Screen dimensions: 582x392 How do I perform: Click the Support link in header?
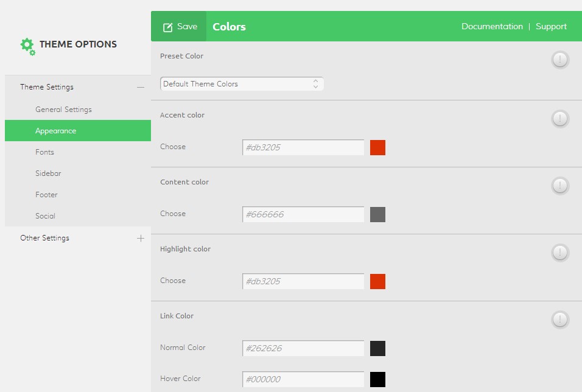551,26
